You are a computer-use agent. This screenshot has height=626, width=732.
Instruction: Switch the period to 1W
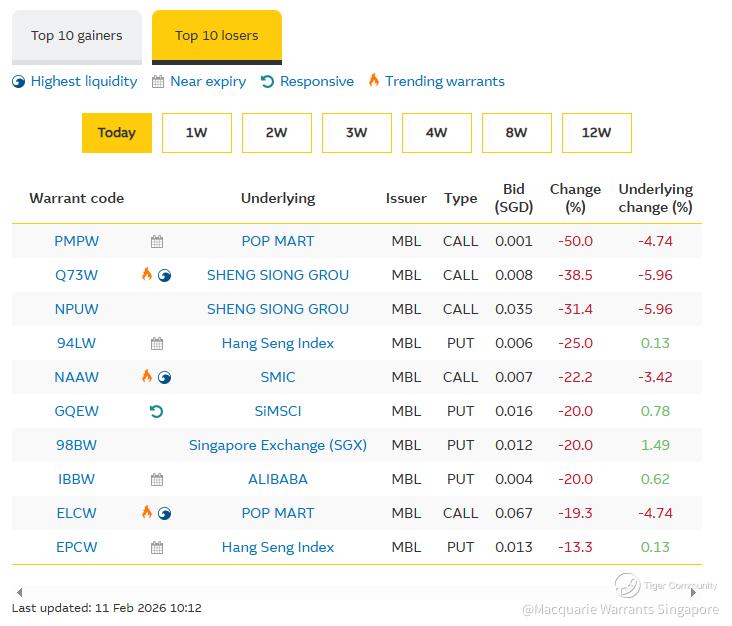(x=196, y=133)
